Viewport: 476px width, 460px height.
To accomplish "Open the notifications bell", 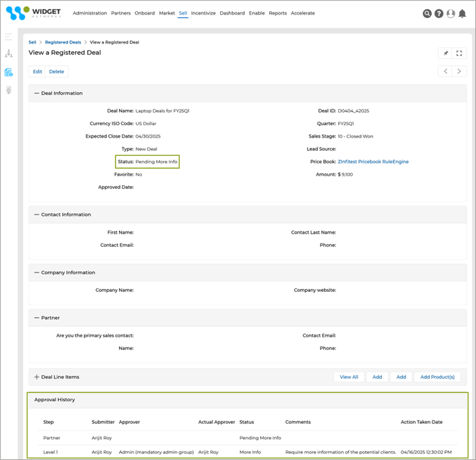I will click(x=462, y=14).
